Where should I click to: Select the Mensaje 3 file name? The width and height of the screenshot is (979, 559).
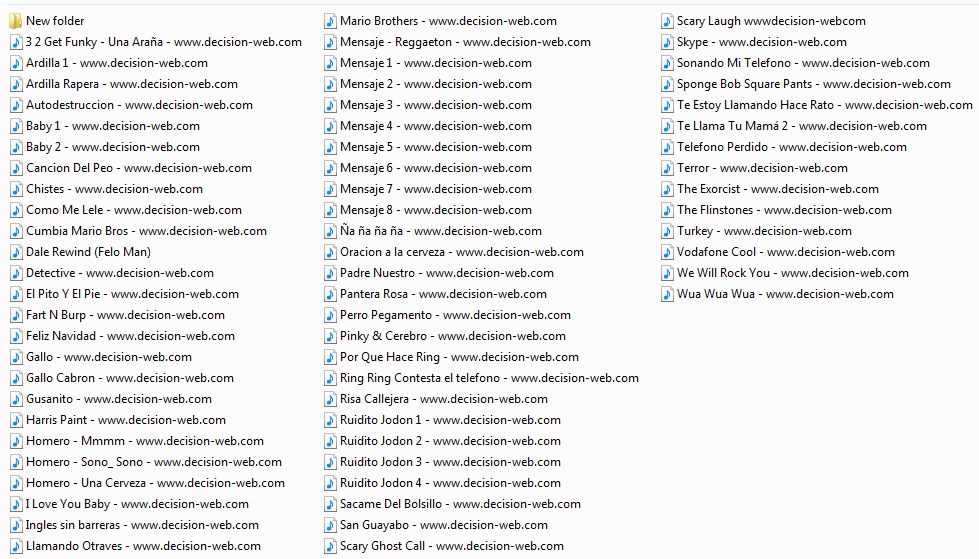click(x=436, y=105)
